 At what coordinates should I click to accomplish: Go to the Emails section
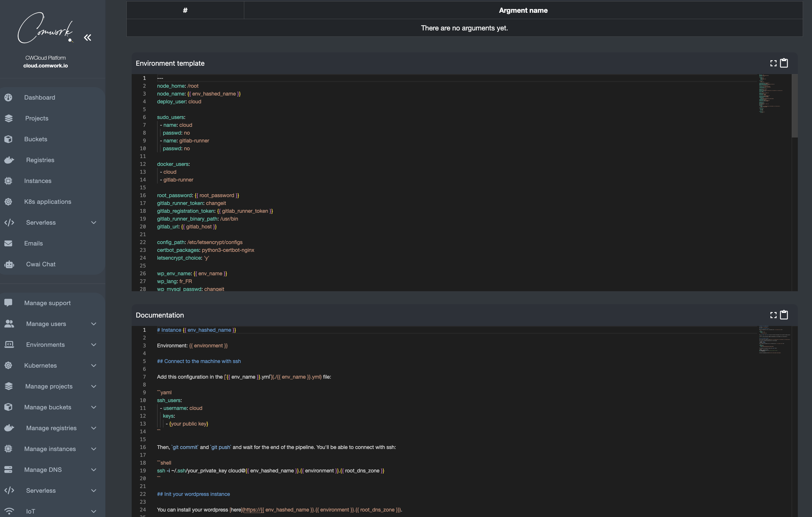(x=33, y=243)
